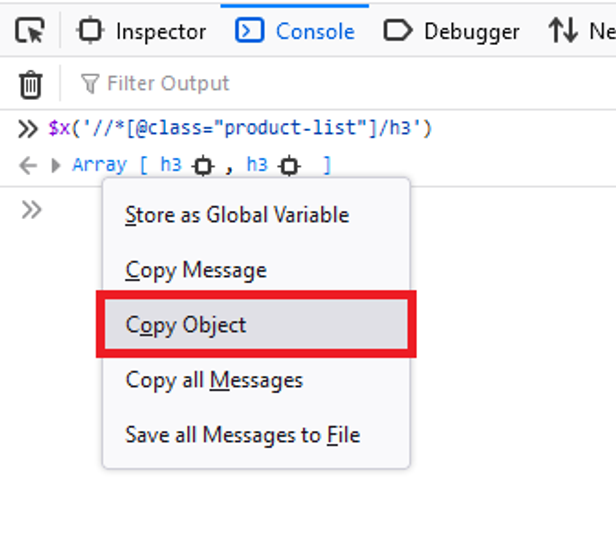
Task: Click the Array label in the output
Action: click(x=99, y=165)
